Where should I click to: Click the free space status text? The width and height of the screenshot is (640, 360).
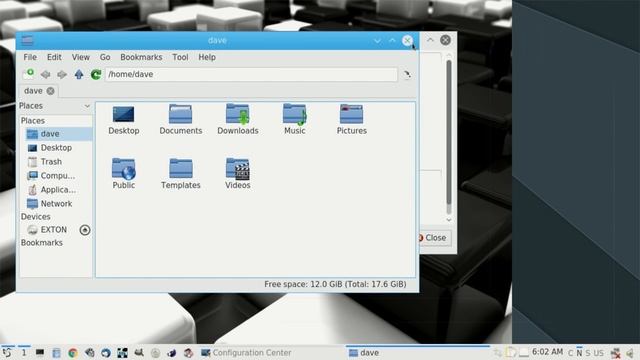coord(335,284)
